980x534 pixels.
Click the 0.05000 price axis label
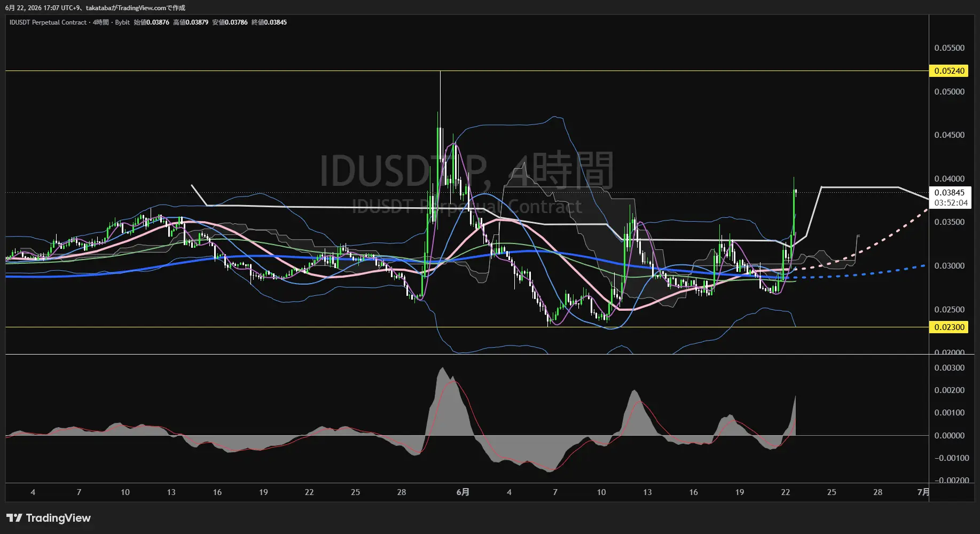click(949, 92)
